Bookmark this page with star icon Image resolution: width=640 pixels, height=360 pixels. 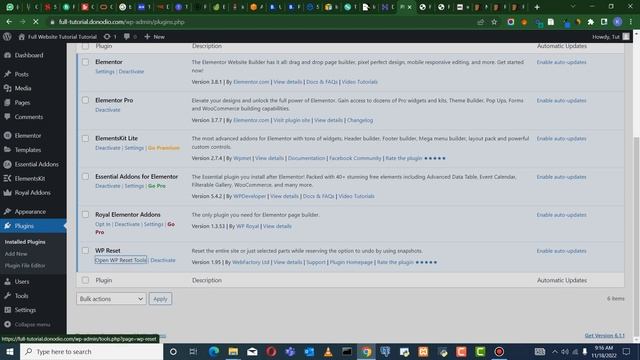[x=494, y=22]
